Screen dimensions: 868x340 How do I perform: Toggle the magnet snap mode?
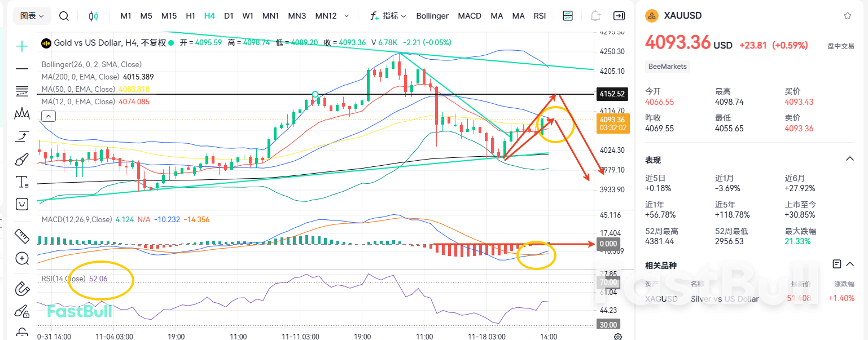point(22,288)
